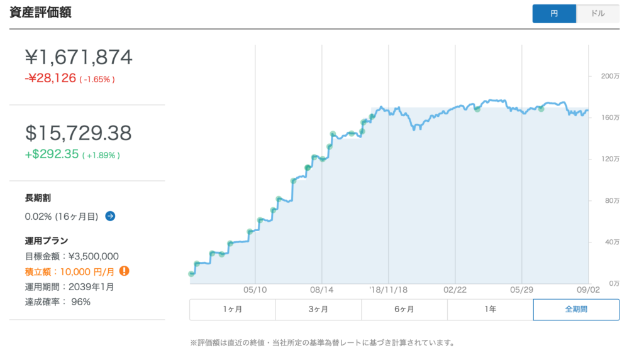Image resolution: width=644 pixels, height=353 pixels.
Task: Click the 資産評価額 heading
Action: coord(40,13)
